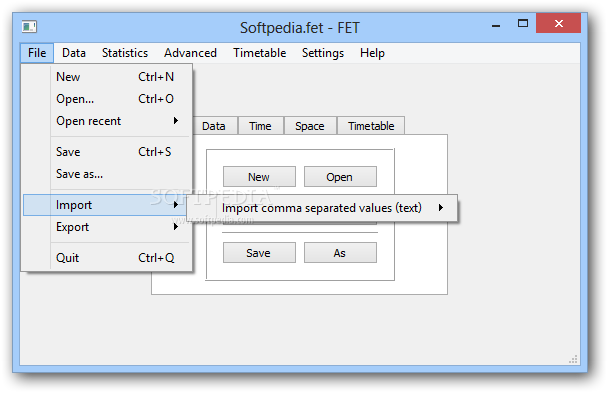Open the Settings menu
Viewport: 608px width, 393px height.
point(323,53)
